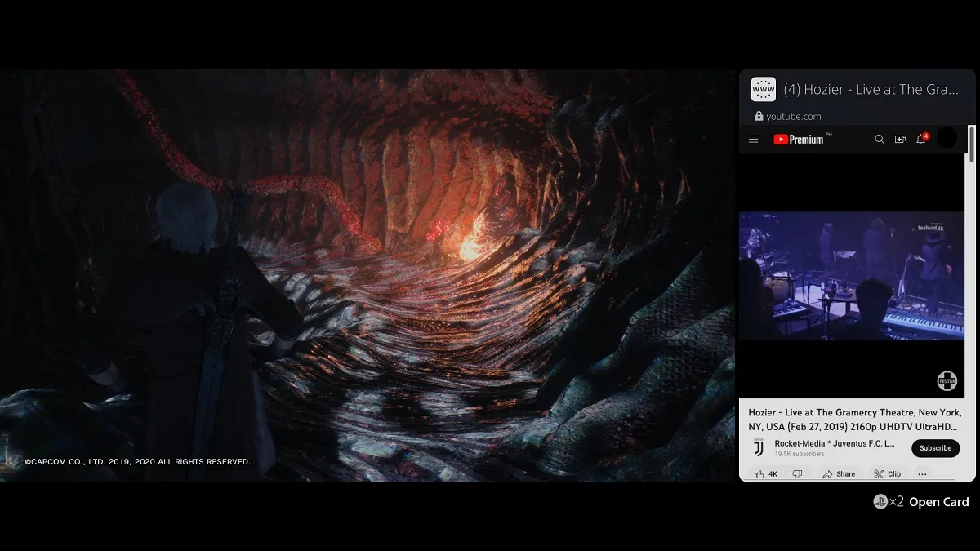Open notifications bell with 4 badge

click(x=921, y=140)
